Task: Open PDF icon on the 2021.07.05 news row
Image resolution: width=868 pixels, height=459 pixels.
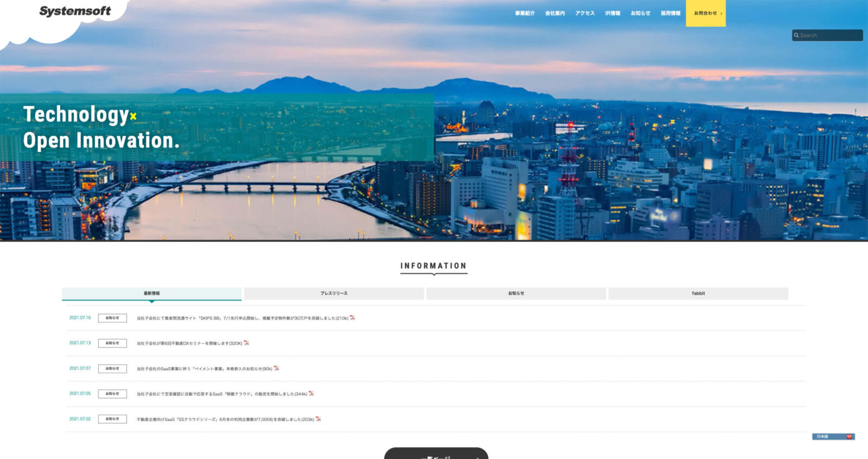Action: pos(311,393)
